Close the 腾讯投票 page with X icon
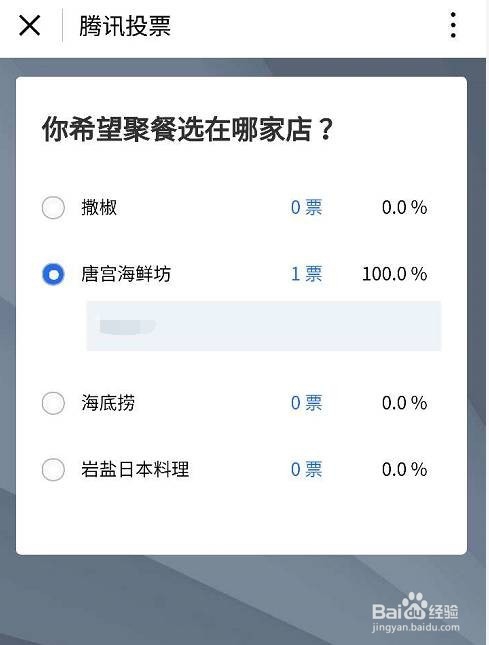Viewport: 489px width, 645px height. click(x=30, y=26)
